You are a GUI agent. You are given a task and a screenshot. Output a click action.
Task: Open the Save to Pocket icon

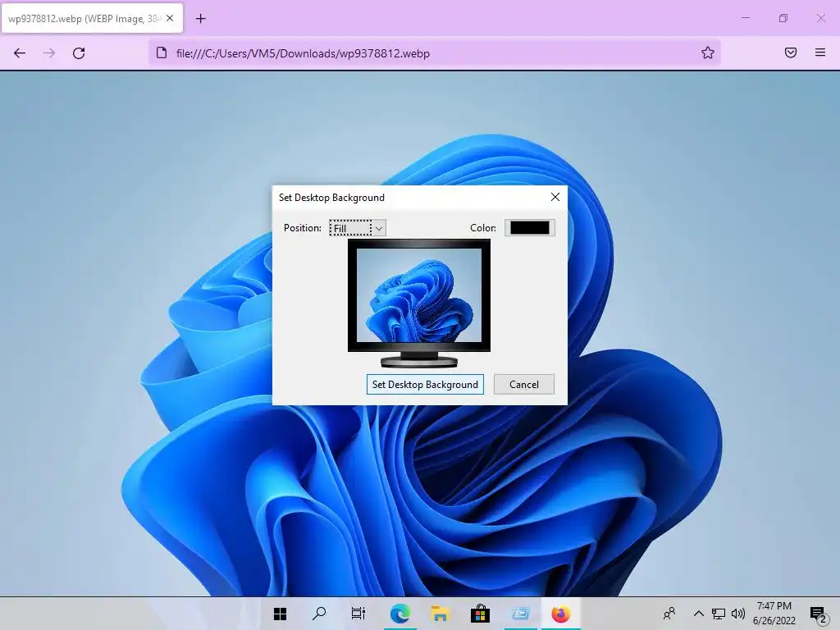[x=791, y=52]
